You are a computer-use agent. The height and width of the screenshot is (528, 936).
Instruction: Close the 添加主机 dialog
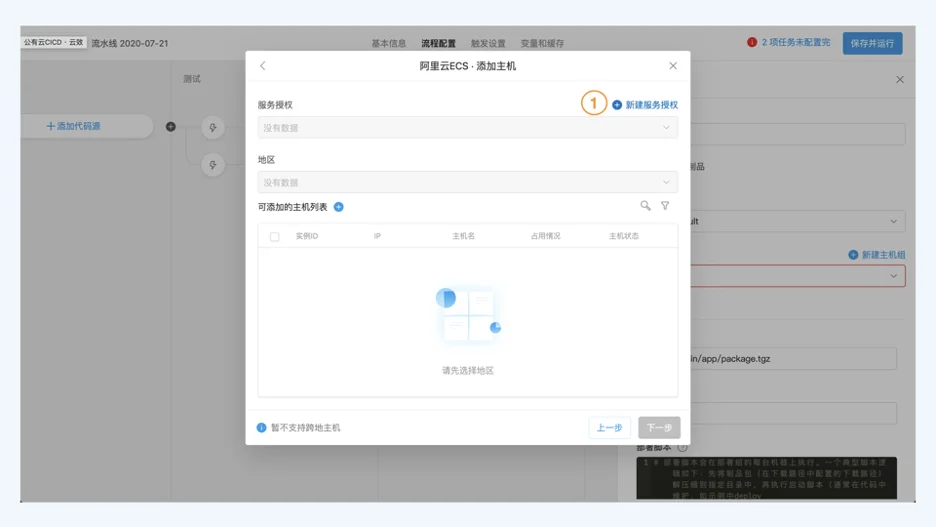tap(673, 66)
